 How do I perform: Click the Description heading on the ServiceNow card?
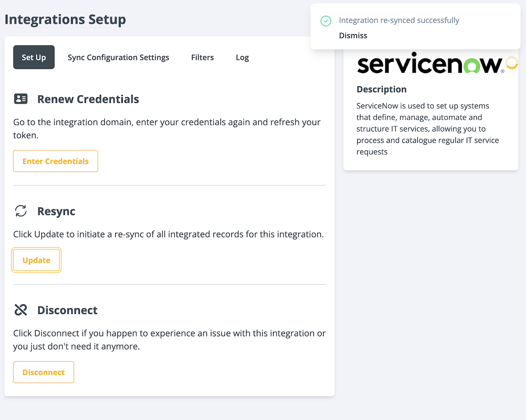[381, 89]
